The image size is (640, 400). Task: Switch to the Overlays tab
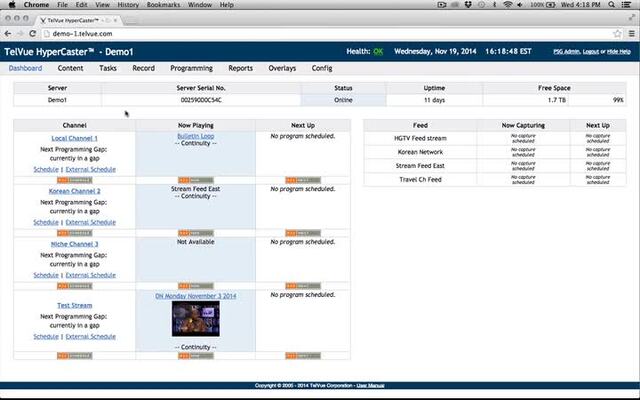(282, 68)
